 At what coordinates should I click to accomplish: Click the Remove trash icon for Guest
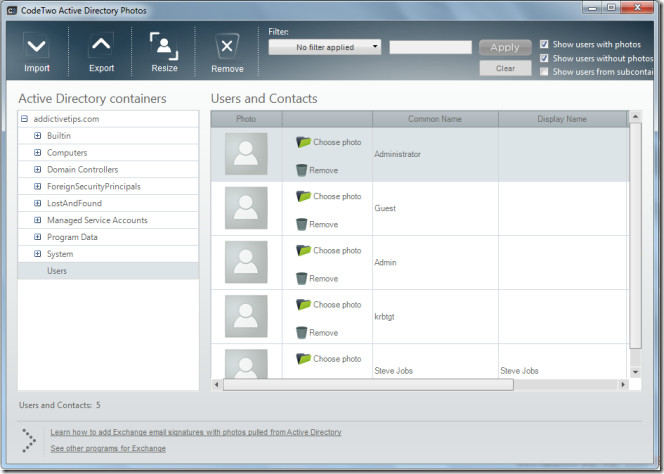[x=301, y=225]
